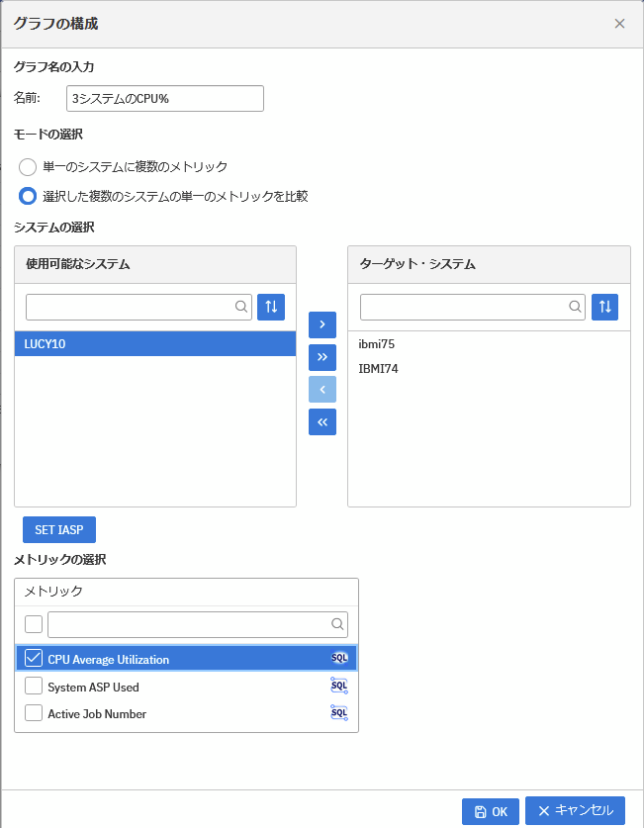
Task: Check the System ASP Used metric
Action: [x=34, y=686]
